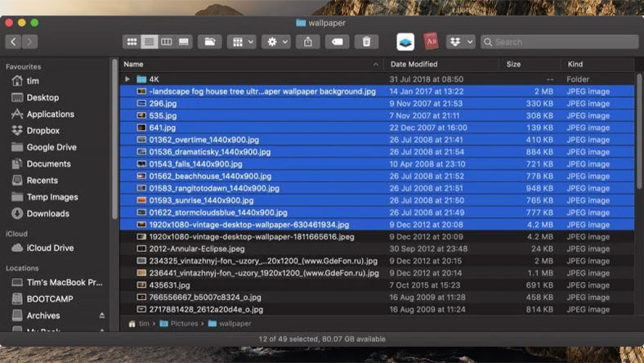Select list view toggle in toolbar
This screenshot has width=644, height=363.
(x=149, y=42)
